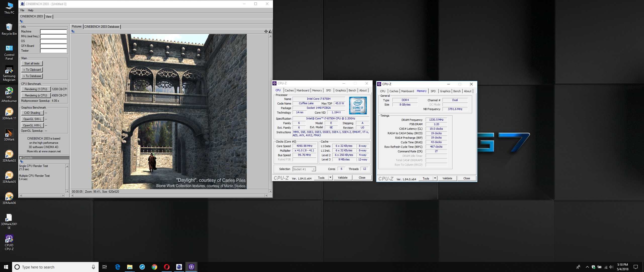Show hidden tray icons chevron
644x272 pixels.
click(587, 267)
